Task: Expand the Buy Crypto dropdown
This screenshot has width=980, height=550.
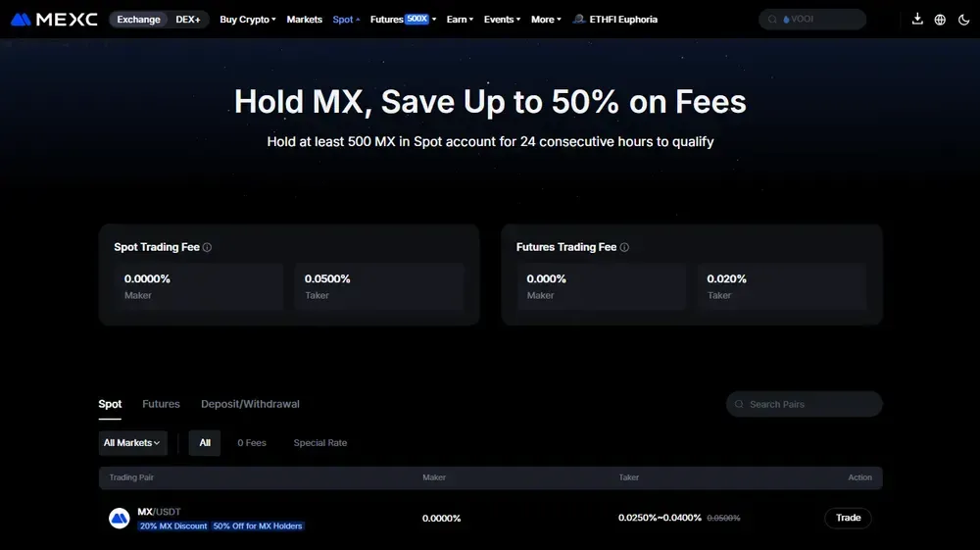Action: [x=248, y=20]
